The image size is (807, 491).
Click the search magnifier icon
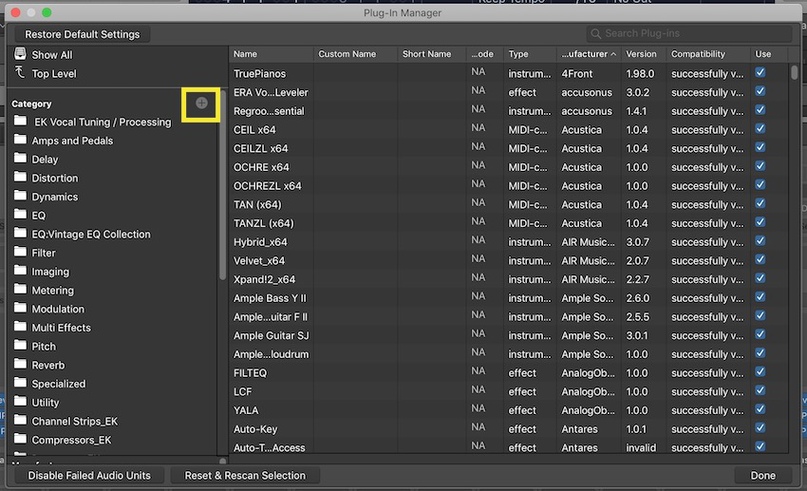[x=595, y=33]
